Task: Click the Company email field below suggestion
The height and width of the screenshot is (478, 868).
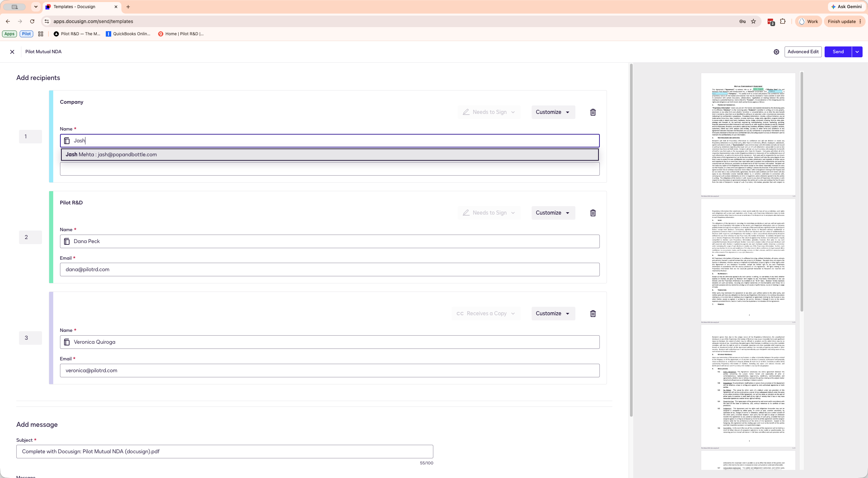Action: click(330, 169)
